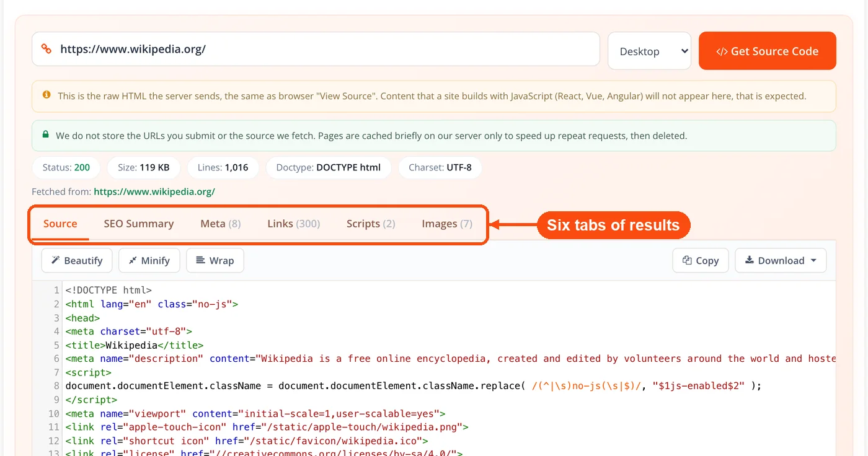
Task: View the Scripts (2) tab
Action: coord(371,224)
